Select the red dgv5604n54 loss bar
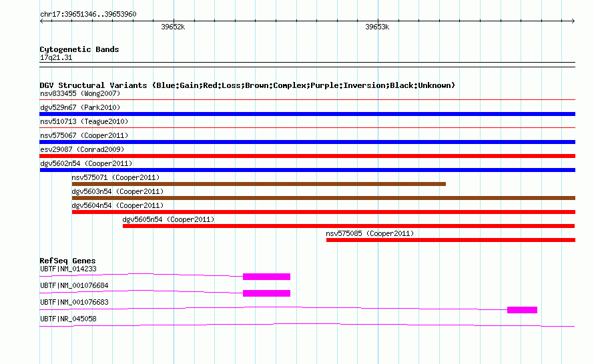Image resolution: width=594 pixels, height=364 pixels. [324, 212]
